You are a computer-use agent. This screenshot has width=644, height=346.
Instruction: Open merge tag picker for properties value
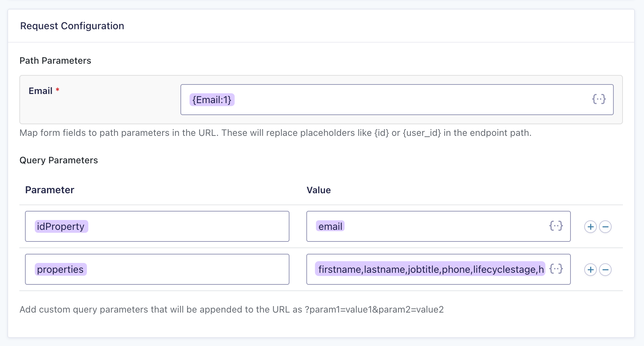(556, 269)
